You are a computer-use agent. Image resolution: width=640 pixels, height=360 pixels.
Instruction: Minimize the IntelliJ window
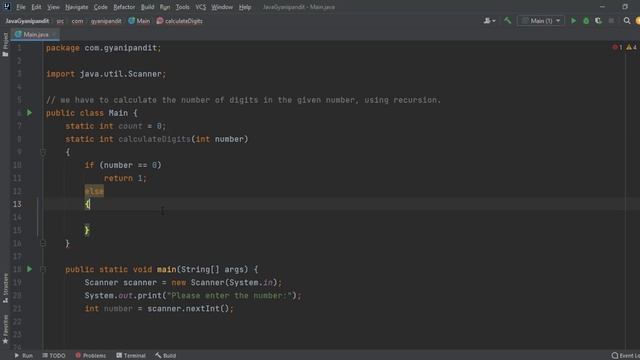point(602,7)
